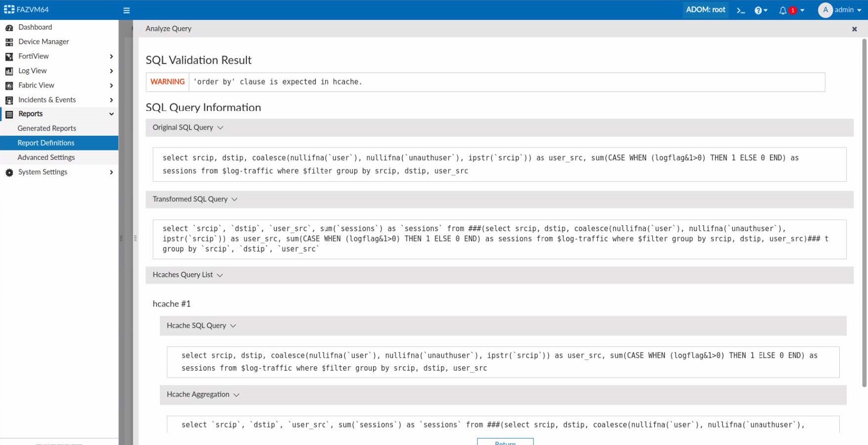Click the WARNING label
Image resolution: width=868 pixels, height=445 pixels.
tap(167, 82)
